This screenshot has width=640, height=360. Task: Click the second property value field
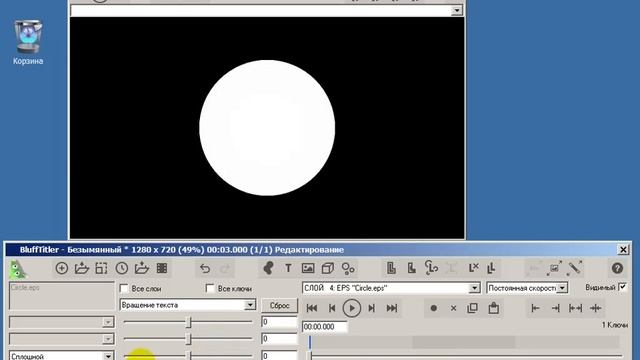pos(280,339)
